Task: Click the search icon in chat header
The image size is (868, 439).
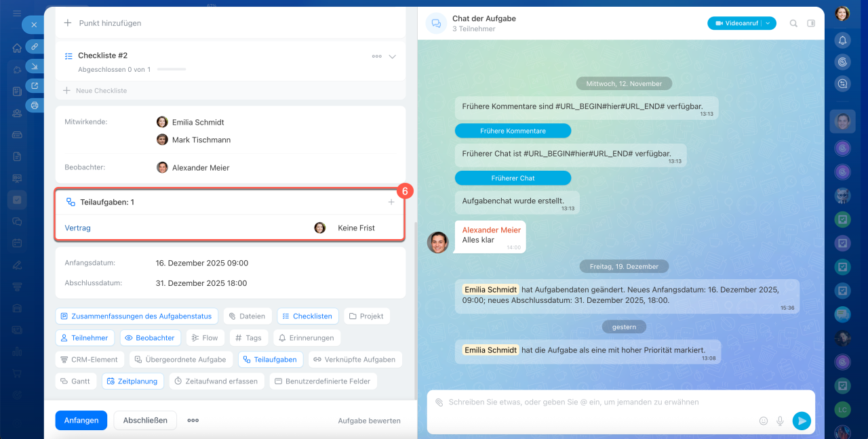Action: point(793,24)
